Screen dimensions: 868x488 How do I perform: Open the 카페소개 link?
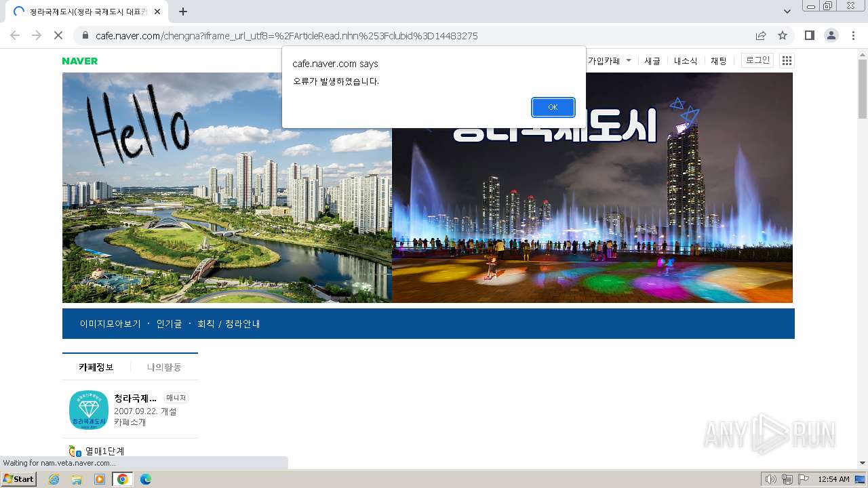[130, 422]
